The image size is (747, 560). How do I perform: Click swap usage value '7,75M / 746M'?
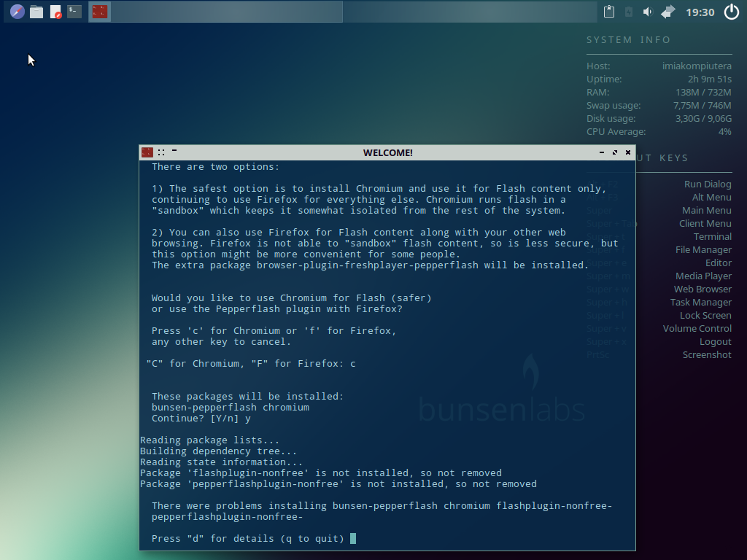coord(703,105)
